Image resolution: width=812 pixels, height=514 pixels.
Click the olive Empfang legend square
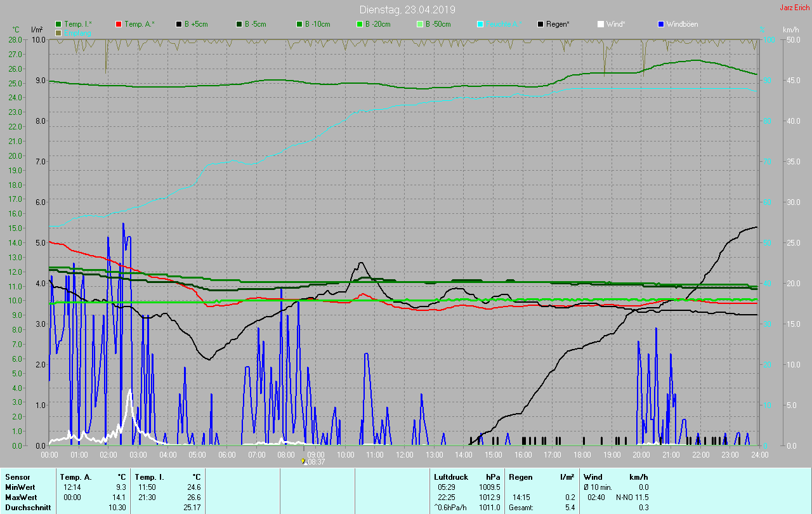[58, 32]
